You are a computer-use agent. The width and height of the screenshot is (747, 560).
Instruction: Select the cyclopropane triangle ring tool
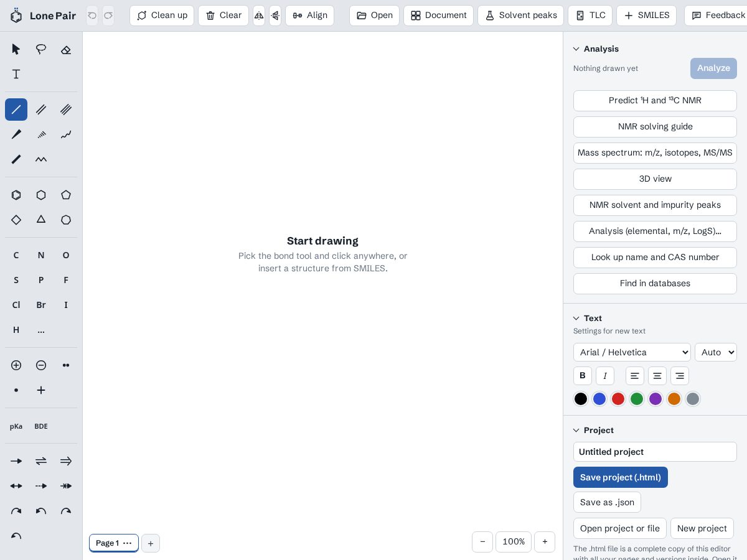[41, 220]
